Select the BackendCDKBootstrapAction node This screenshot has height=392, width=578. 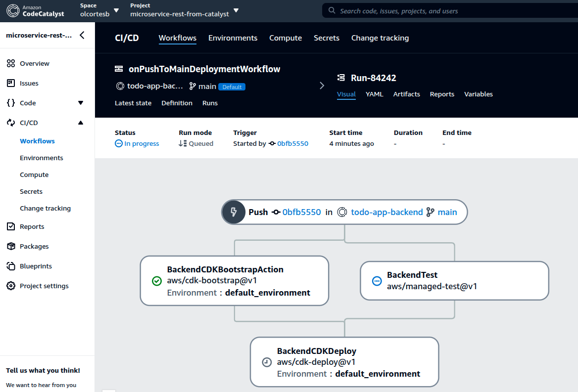[235, 281]
